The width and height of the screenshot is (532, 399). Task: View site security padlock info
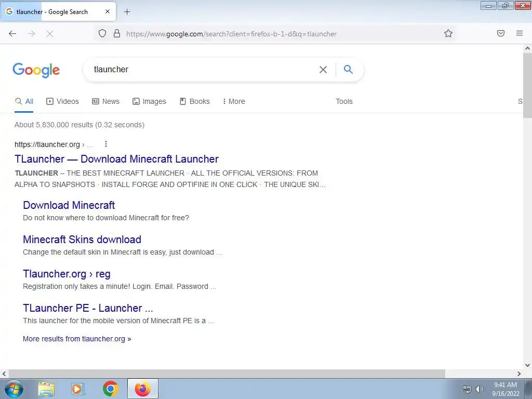[x=117, y=33]
